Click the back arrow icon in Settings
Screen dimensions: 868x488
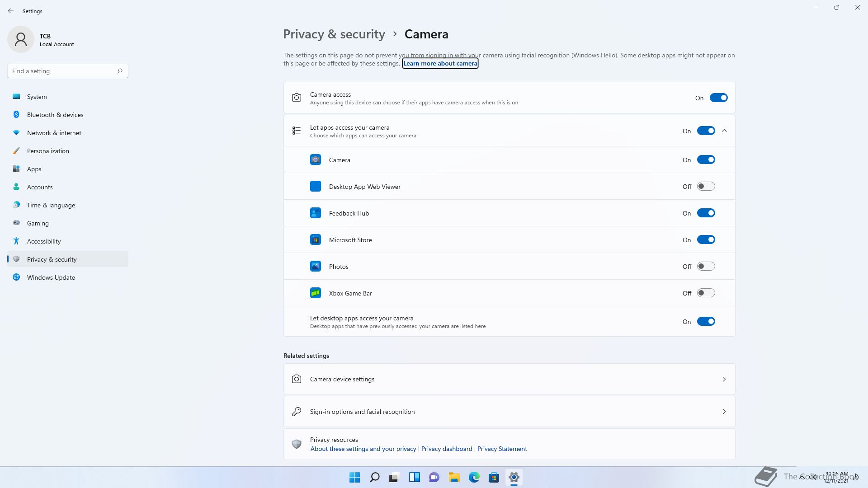tap(11, 11)
